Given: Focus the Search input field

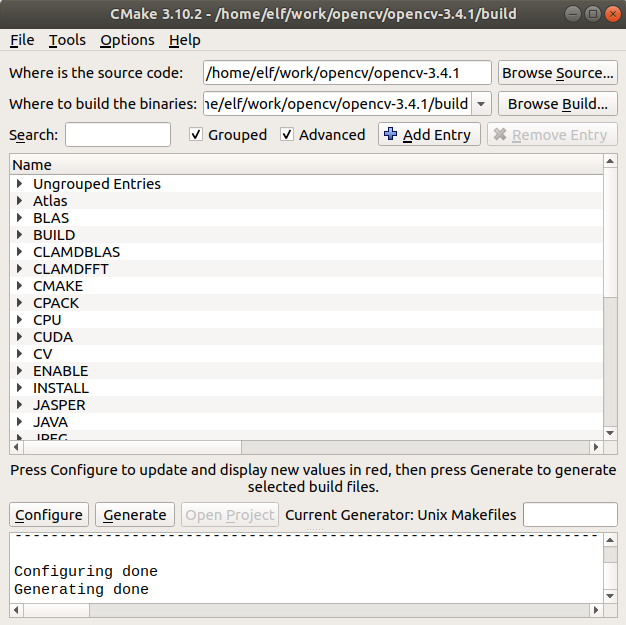Looking at the screenshot, I should pyautogui.click(x=118, y=135).
